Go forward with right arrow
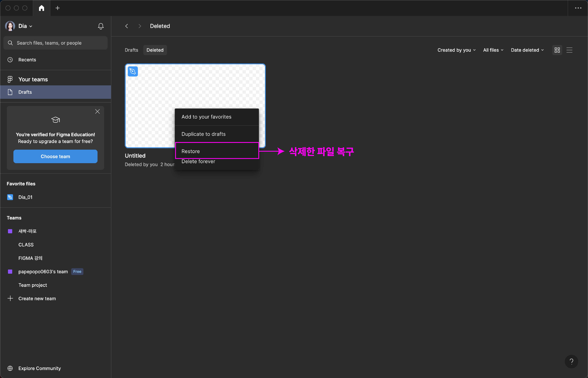The image size is (588, 378). tap(140, 26)
